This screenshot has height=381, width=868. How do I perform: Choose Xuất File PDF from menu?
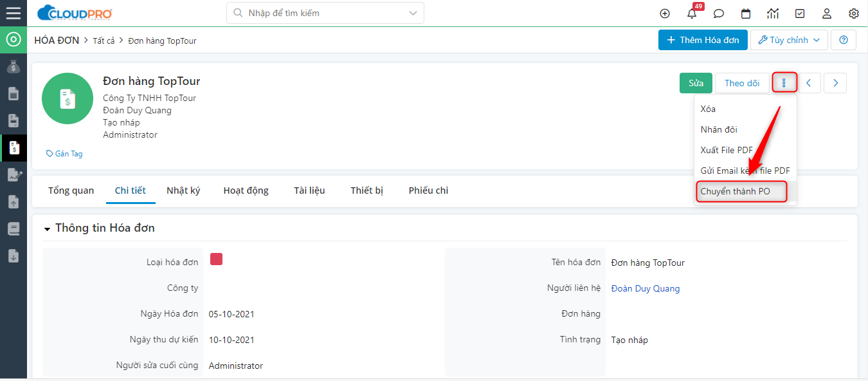pos(727,150)
